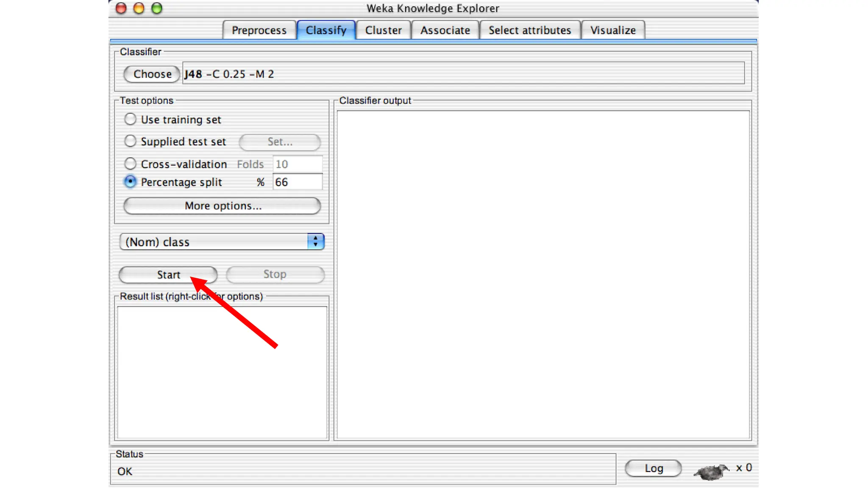Click the red close window button

pyautogui.click(x=121, y=8)
